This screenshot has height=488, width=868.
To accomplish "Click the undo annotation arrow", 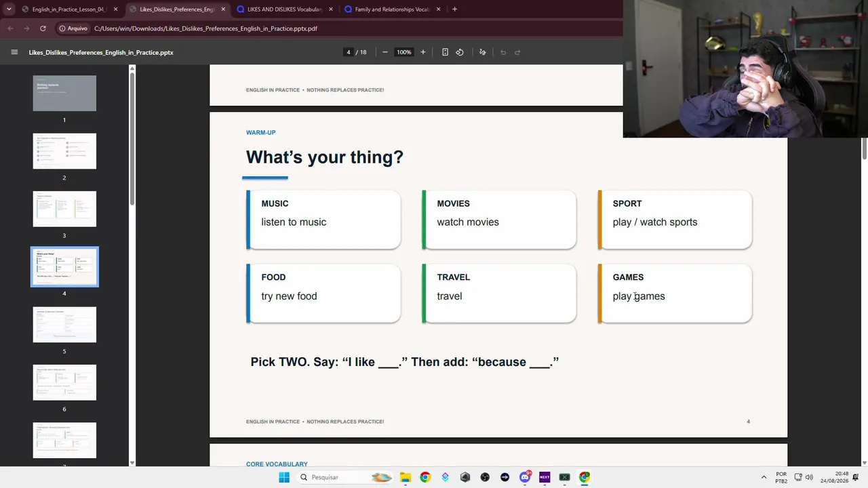I will pyautogui.click(x=503, y=52).
